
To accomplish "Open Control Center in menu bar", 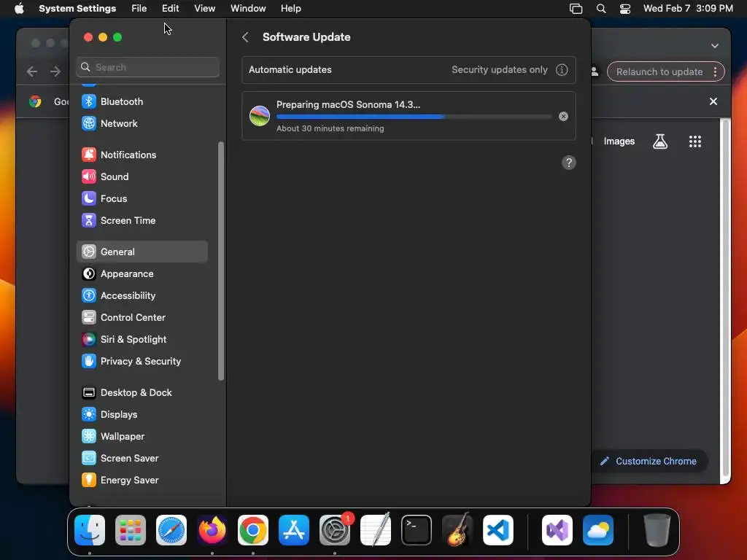I will coord(625,9).
